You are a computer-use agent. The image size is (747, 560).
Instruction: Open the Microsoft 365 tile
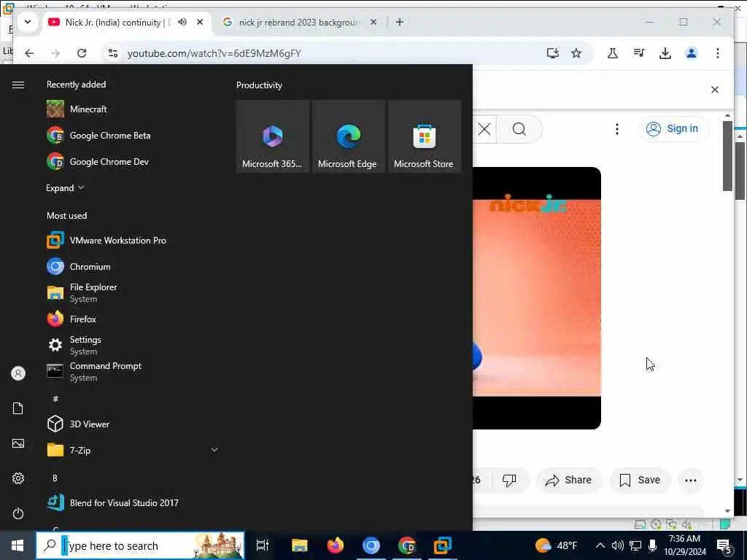click(x=273, y=136)
